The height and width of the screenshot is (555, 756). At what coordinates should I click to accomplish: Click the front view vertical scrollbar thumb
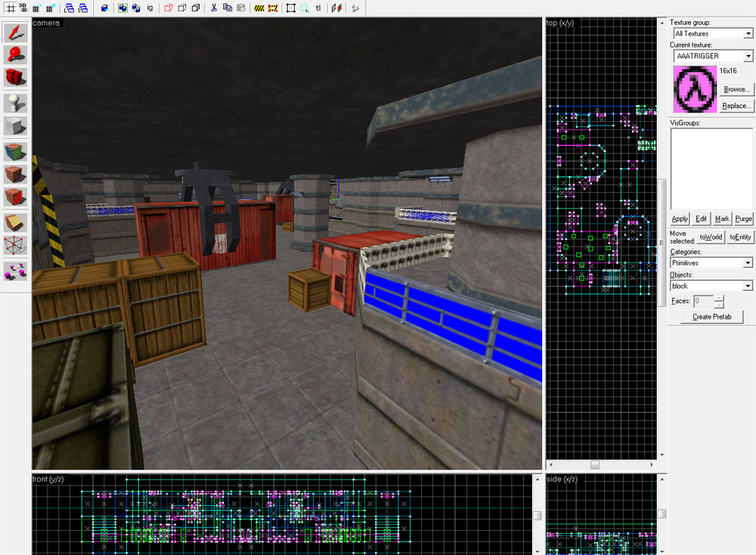pyautogui.click(x=537, y=516)
